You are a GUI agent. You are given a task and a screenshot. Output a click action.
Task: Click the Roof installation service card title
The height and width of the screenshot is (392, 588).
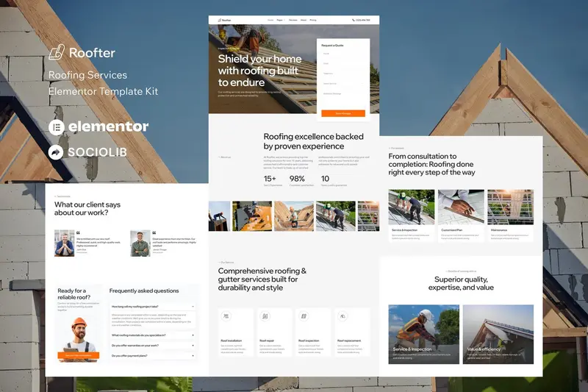click(232, 341)
